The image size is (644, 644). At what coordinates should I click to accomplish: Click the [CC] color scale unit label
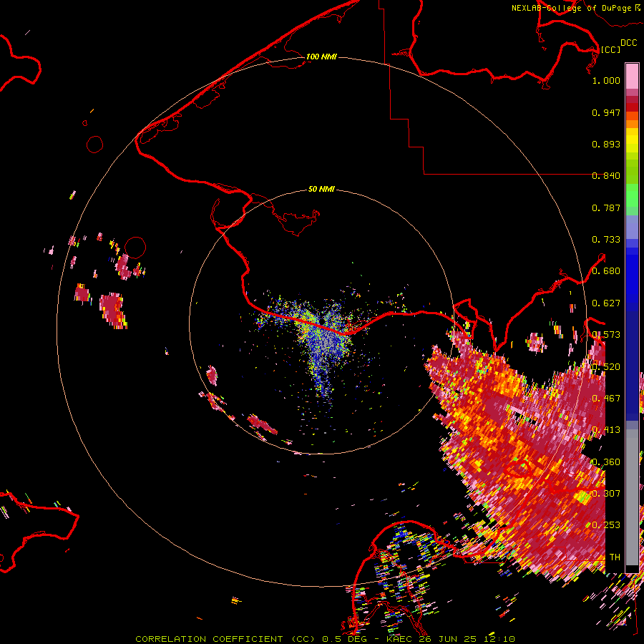[610, 49]
